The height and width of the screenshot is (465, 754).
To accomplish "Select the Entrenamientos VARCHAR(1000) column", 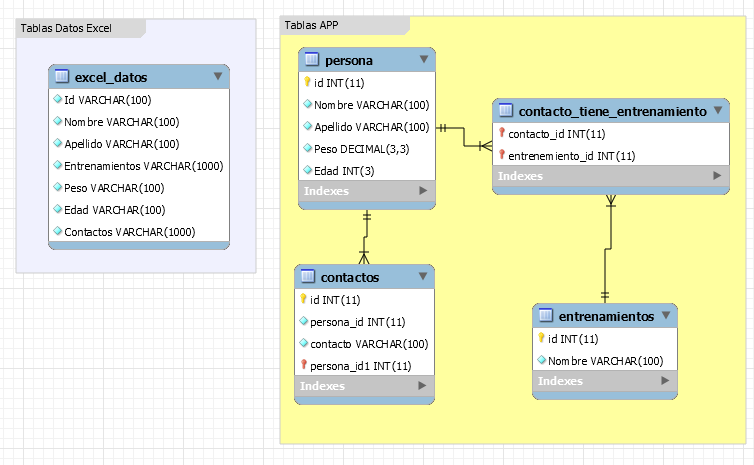I will point(139,166).
